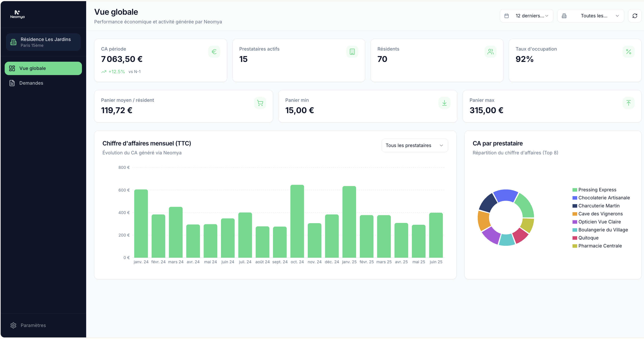Click the Neomya logo
644x339 pixels.
17,14
